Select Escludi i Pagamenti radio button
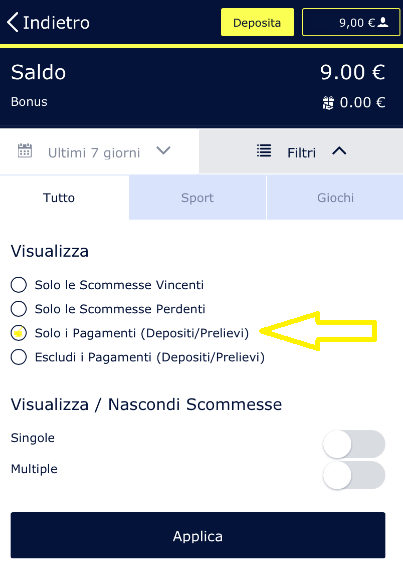The height and width of the screenshot is (572, 403). pyautogui.click(x=19, y=357)
